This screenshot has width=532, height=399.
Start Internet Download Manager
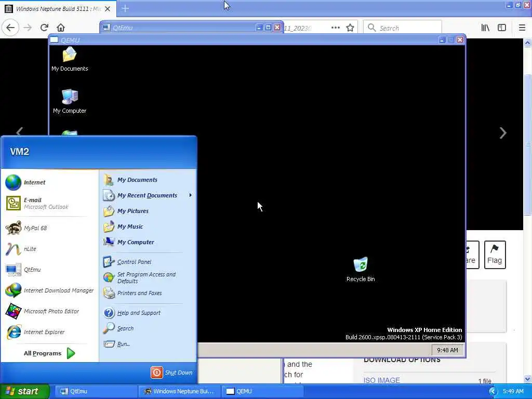(x=49, y=290)
